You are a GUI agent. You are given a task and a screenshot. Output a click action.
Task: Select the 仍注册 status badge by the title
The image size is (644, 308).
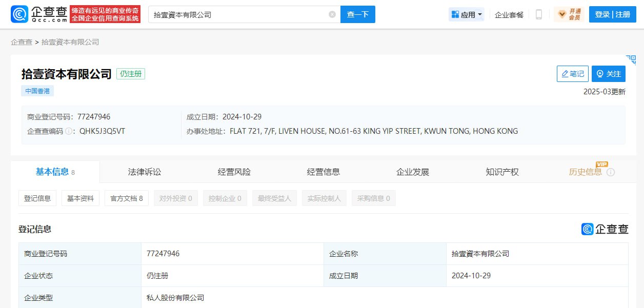(x=131, y=74)
